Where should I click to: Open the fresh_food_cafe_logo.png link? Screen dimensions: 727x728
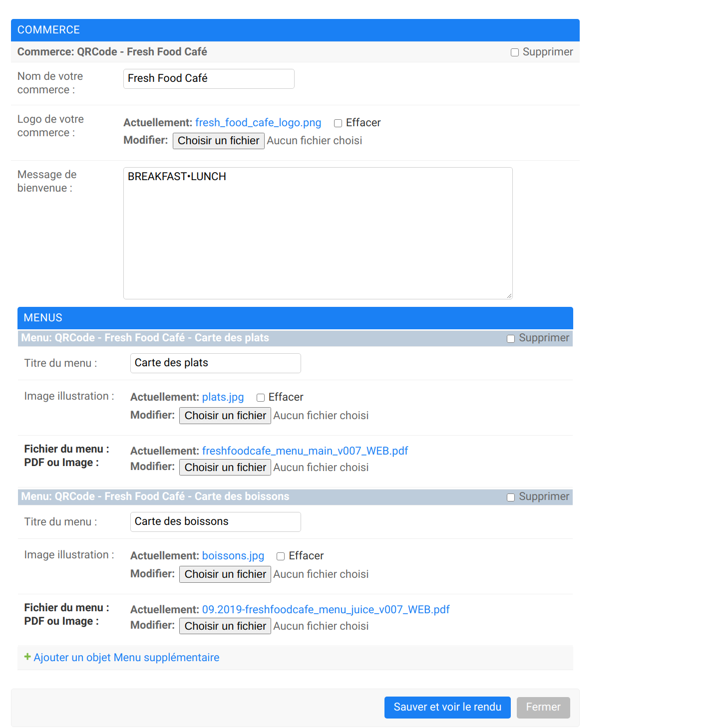point(258,123)
